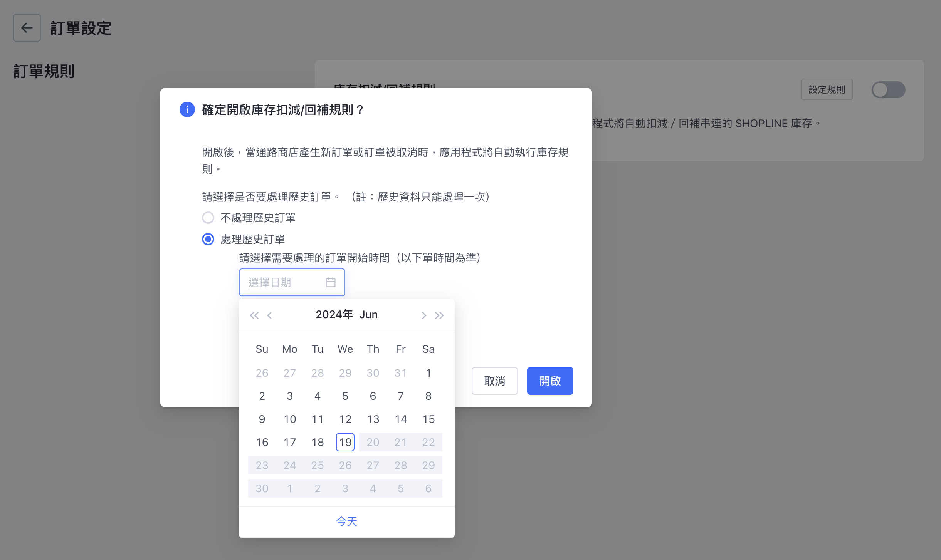Pick June 3 in the calendar
The height and width of the screenshot is (560, 941).
[290, 396]
